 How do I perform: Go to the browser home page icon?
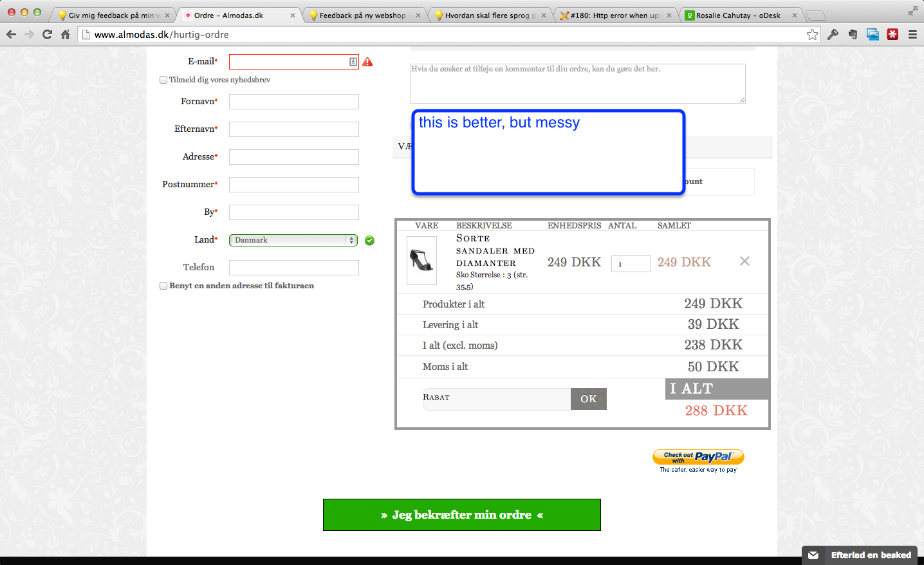(65, 34)
